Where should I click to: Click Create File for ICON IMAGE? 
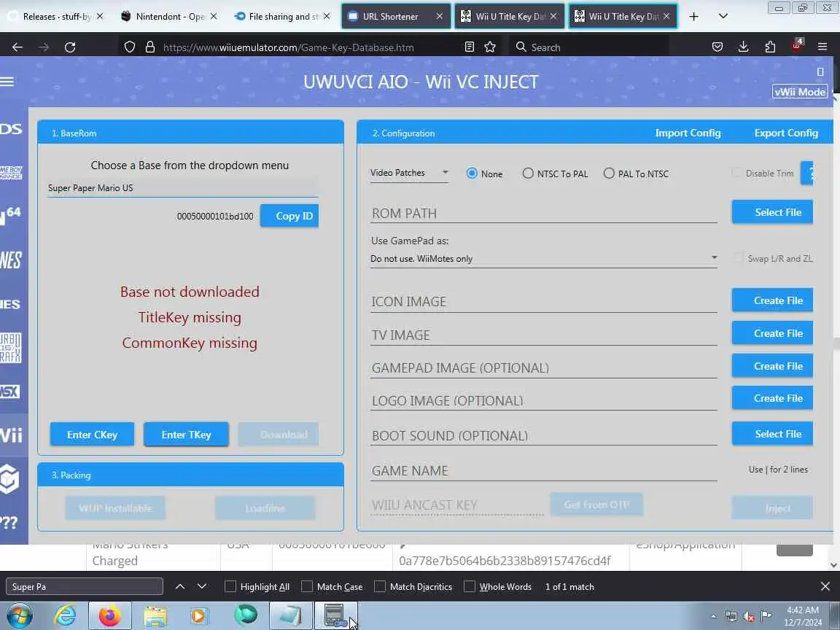[772, 300]
